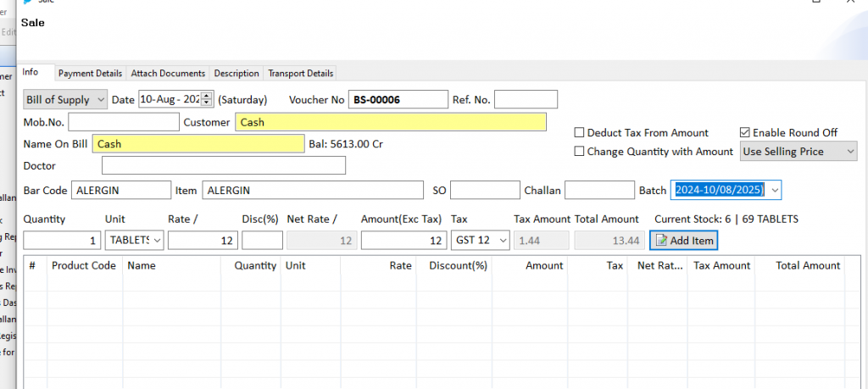This screenshot has height=389, width=868.
Task: Select the Description tab
Action: click(236, 73)
